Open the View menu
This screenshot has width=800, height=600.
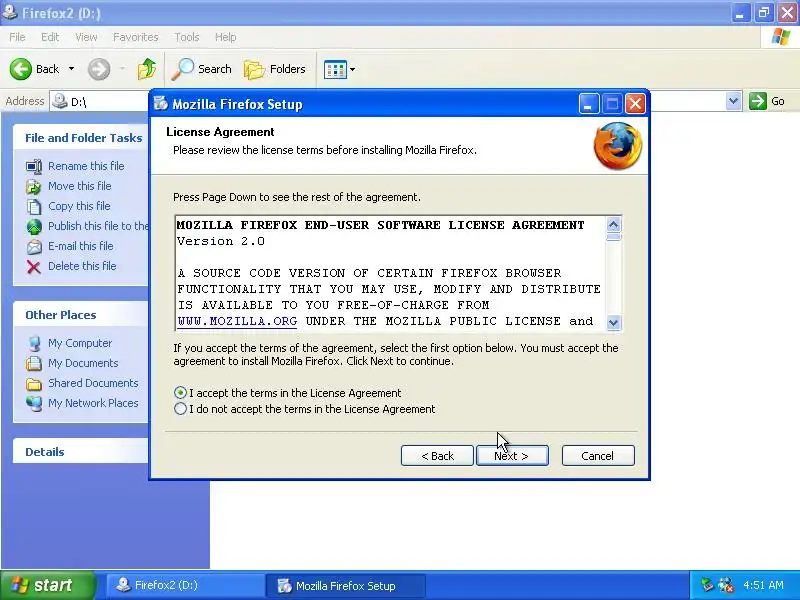pyautogui.click(x=86, y=37)
